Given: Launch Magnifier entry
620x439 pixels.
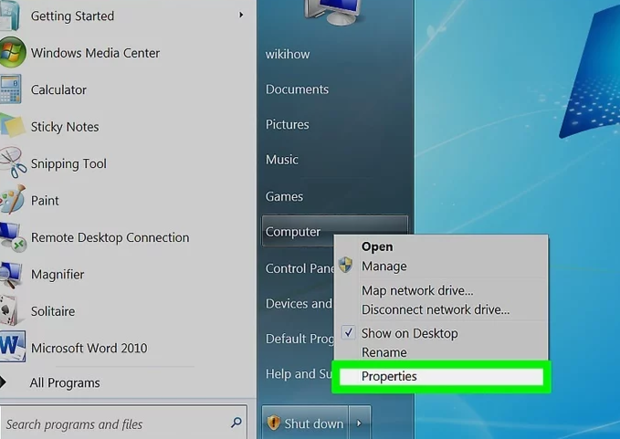Looking at the screenshot, I should pos(58,274).
